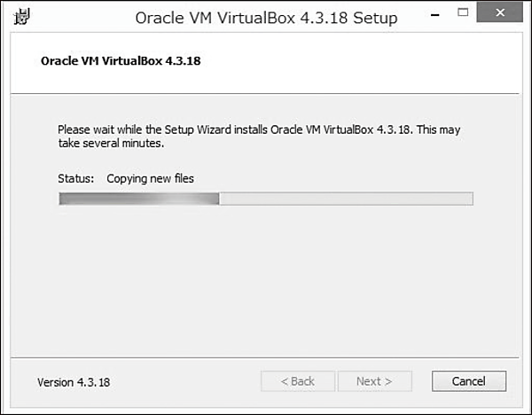Click the "take several minutes." text line
This screenshot has height=415, width=532.
coord(111,143)
